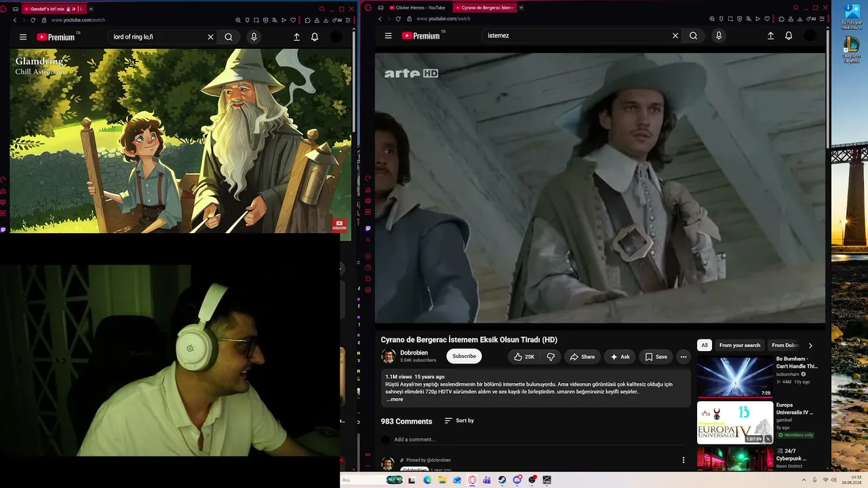This screenshot has height=488, width=868.
Task: Click the Opera GX icon in the taskbar
Action: (473, 480)
